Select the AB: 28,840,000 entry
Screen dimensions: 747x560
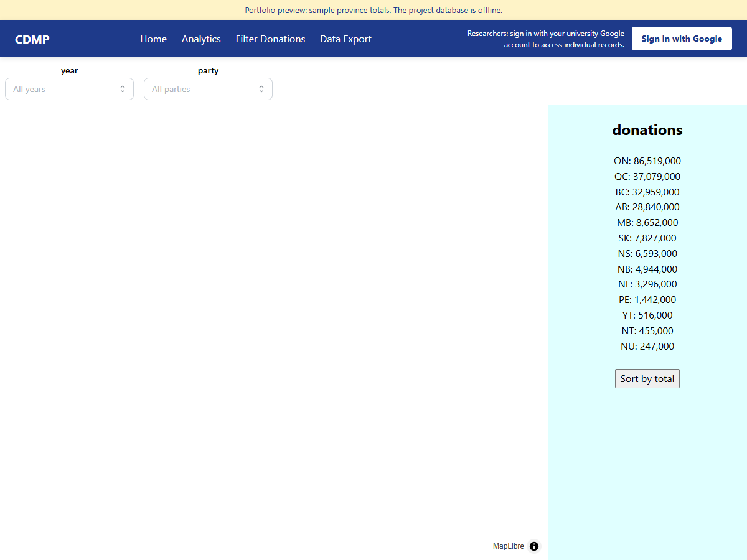647,207
